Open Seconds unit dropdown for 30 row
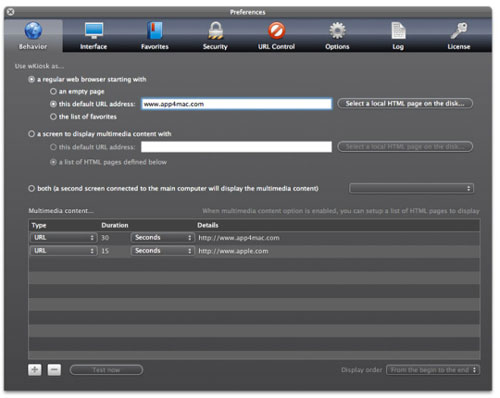The height and width of the screenshot is (398, 500). point(162,238)
